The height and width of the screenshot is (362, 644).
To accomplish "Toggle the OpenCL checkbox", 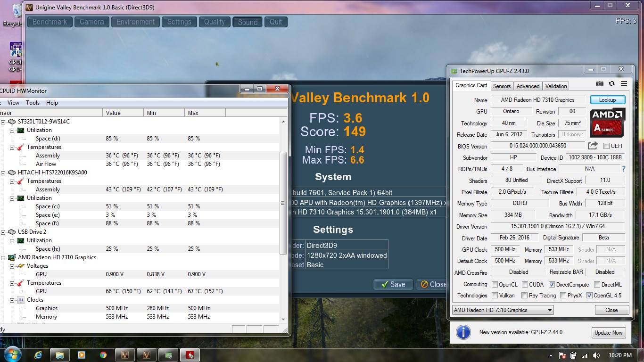I will 495,284.
